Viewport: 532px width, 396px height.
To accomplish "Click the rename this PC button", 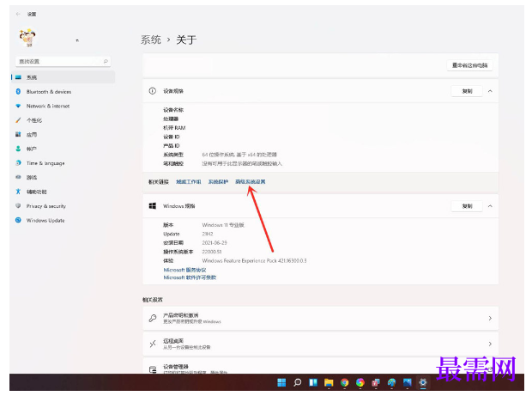I will [x=470, y=65].
